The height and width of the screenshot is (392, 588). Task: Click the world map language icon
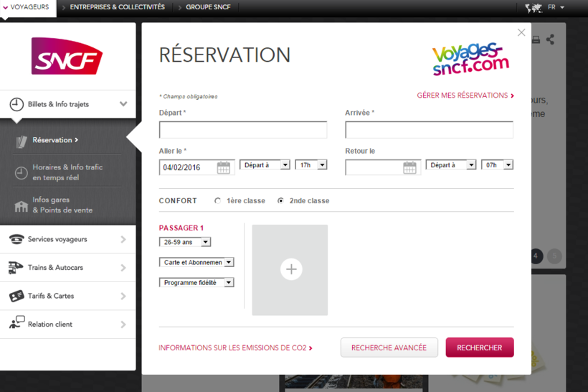pos(534,8)
